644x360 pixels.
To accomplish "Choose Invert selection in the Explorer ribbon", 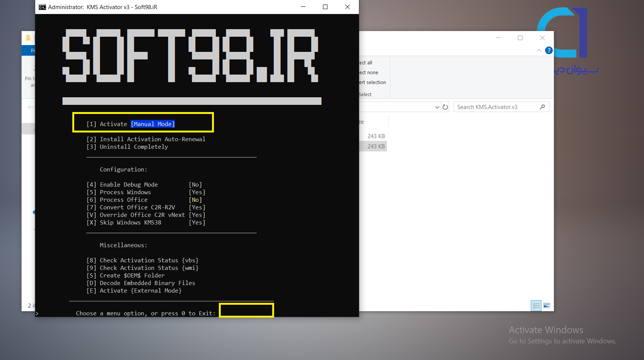I will coord(373,83).
